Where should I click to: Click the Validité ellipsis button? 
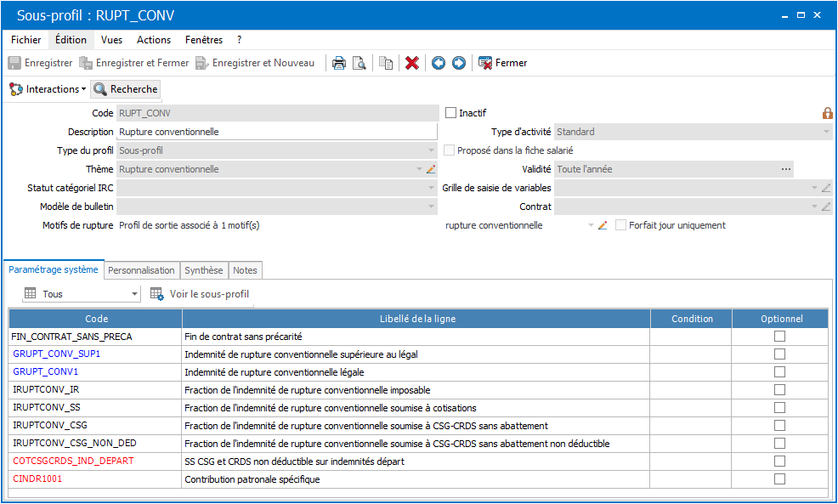(x=785, y=169)
